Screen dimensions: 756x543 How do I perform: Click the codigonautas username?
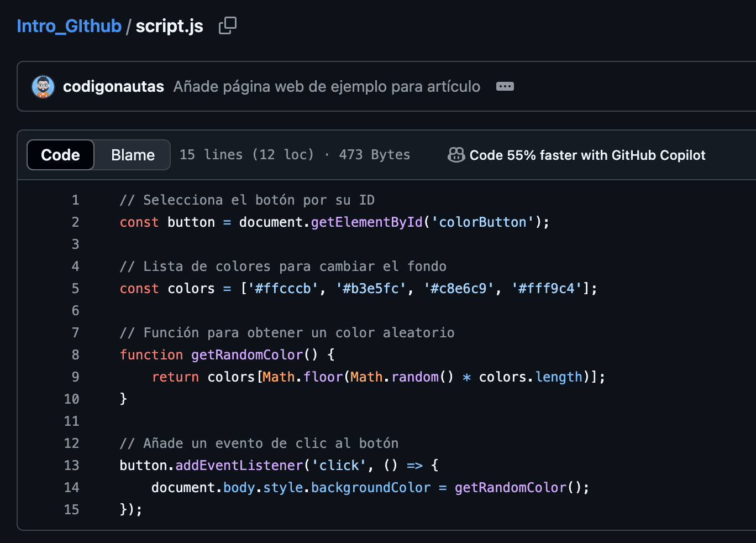[113, 86]
